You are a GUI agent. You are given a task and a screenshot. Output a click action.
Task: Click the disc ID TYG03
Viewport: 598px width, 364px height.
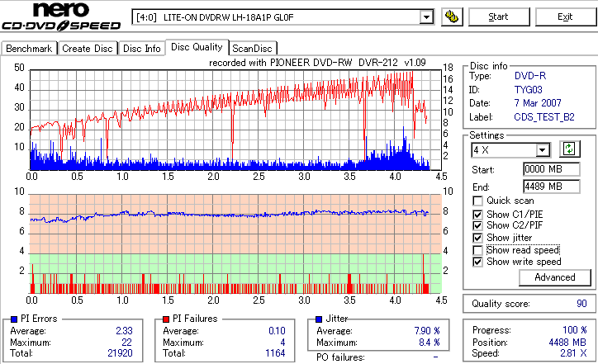(x=529, y=90)
